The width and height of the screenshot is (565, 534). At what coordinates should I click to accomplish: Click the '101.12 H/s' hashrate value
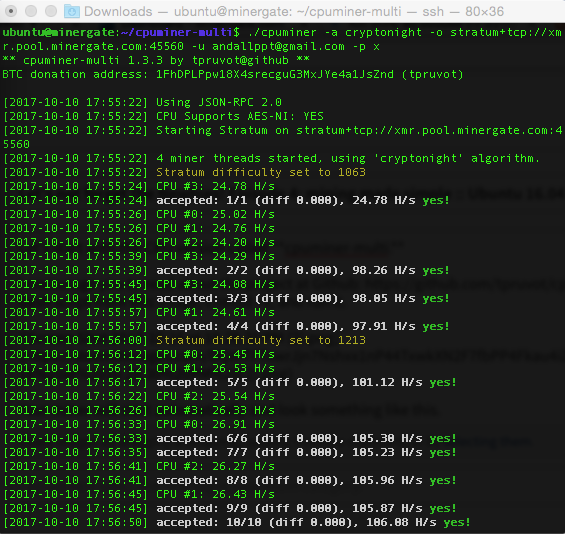[x=387, y=383]
